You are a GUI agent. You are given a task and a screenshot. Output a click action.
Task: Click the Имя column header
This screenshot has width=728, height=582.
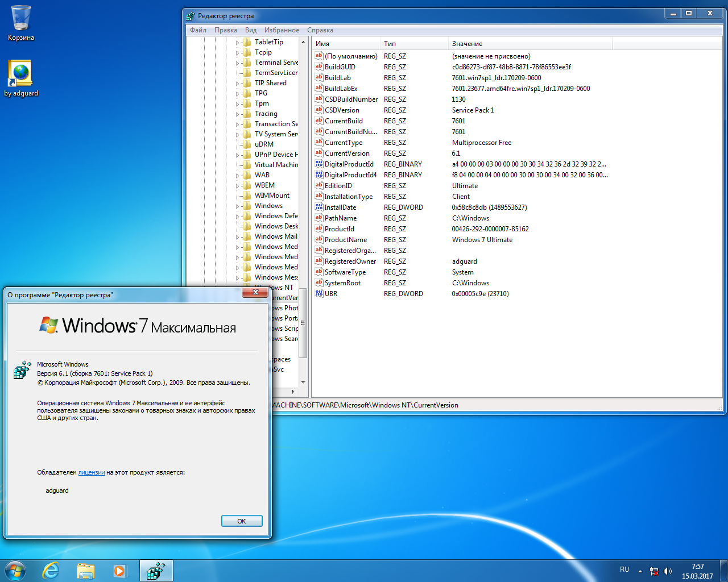(346, 44)
